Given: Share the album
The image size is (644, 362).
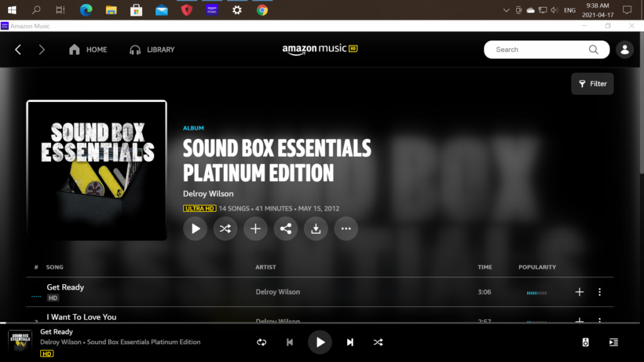Looking at the screenshot, I should [286, 229].
